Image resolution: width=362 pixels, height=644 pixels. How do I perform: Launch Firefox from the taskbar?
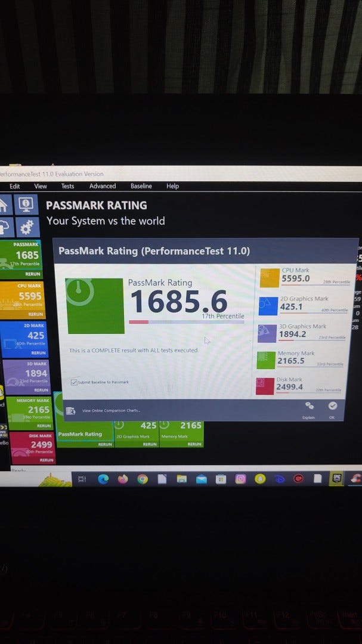(123, 479)
